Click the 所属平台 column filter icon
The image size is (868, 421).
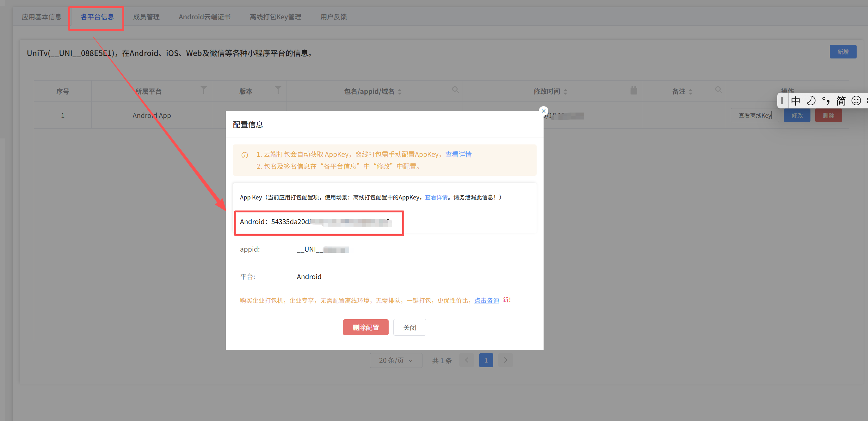[204, 90]
